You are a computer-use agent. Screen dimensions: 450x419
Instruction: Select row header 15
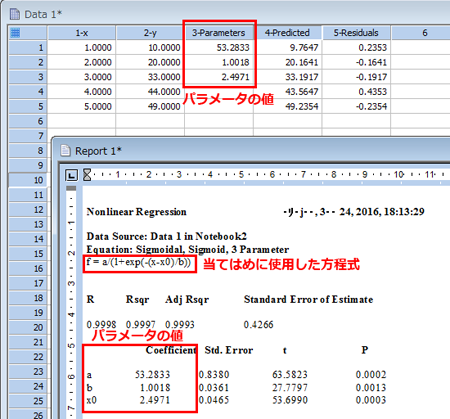click(28, 254)
